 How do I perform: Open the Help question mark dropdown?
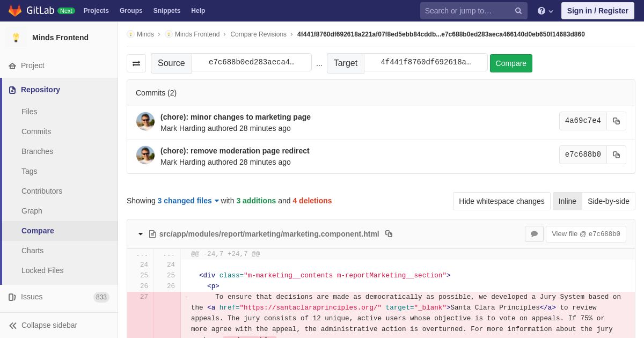[545, 11]
